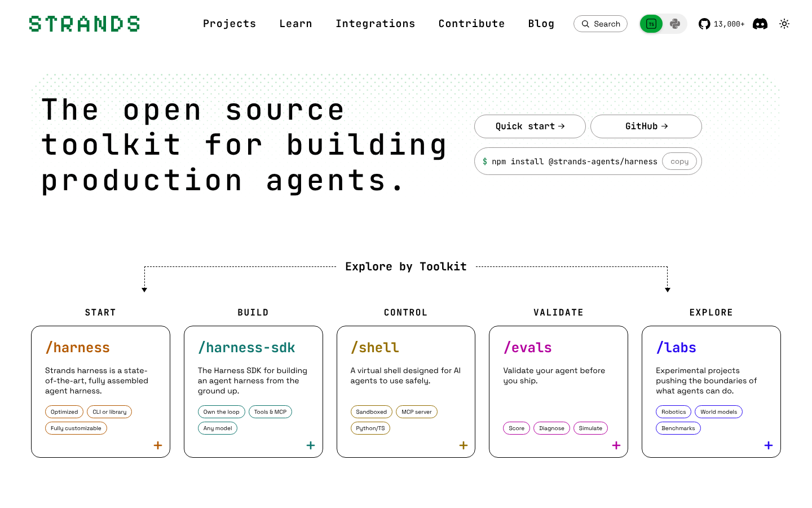Click the 'Strands harness is a state-of-the-art' description
The image size is (812, 508).
tap(96, 381)
